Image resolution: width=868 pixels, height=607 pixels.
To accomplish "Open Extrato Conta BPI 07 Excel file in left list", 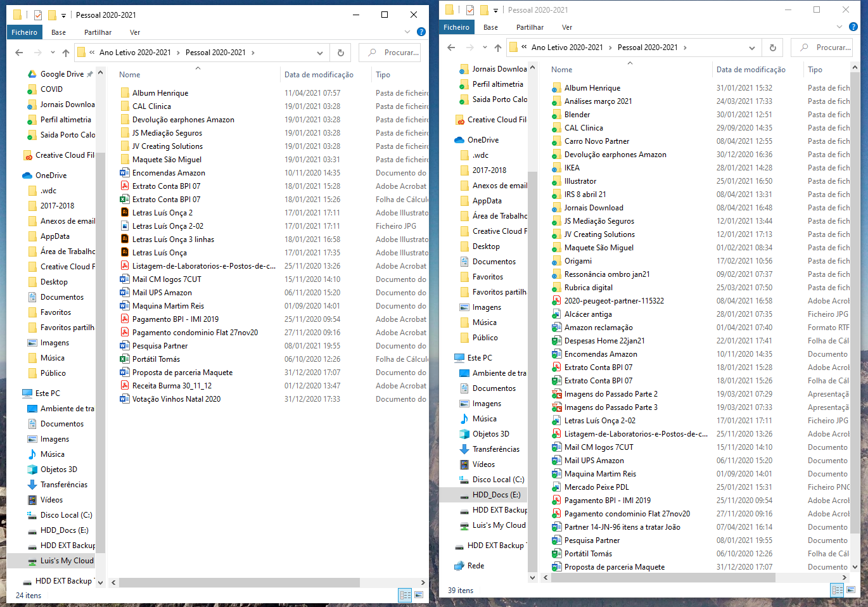I will [166, 200].
